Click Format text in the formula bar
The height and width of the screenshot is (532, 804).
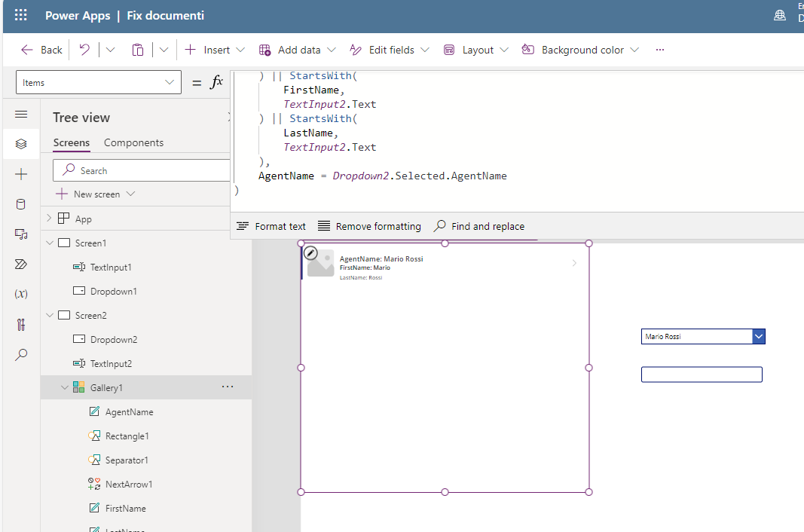tap(271, 225)
